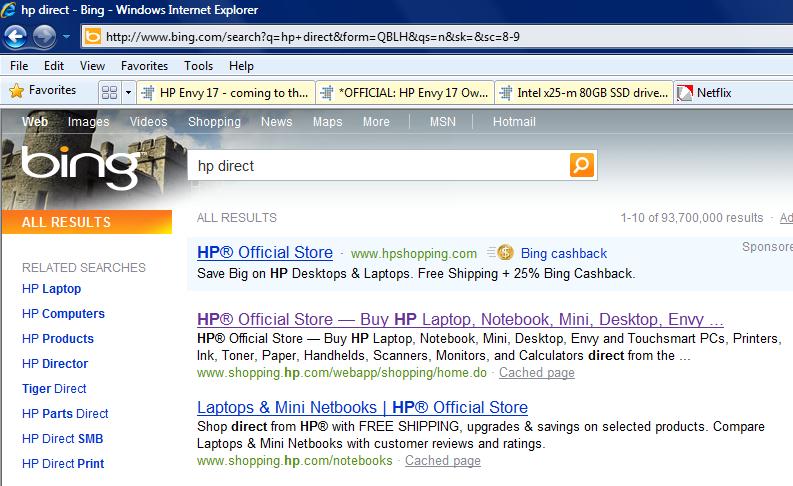Switch to Images search
793x486 pixels.
coord(89,121)
